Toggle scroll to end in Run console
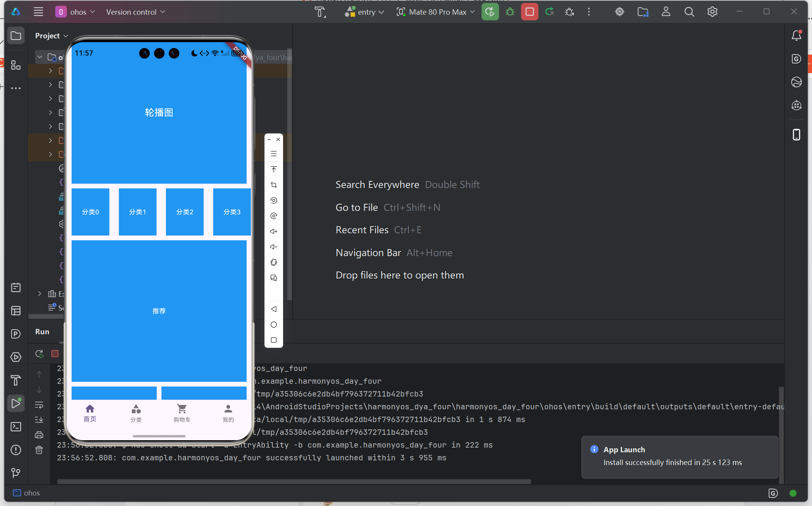This screenshot has width=812, height=506. coord(39,420)
